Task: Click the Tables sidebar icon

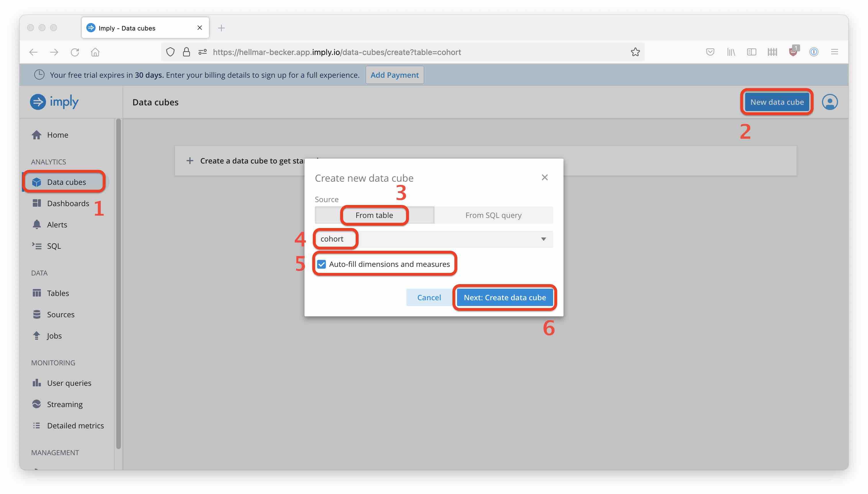Action: 37,293
